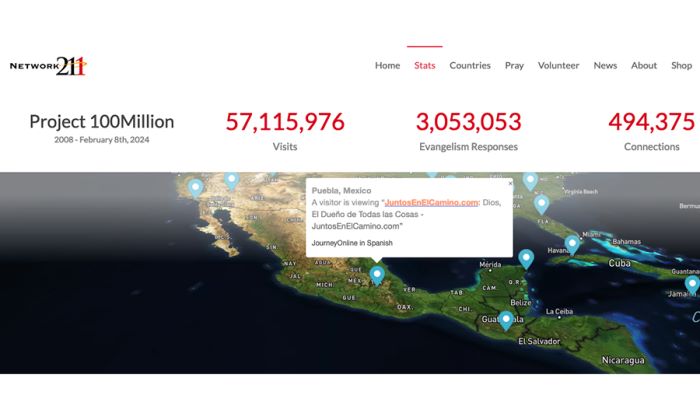The width and height of the screenshot is (700, 420).
Task: Close the Puebla, Mexico map popup
Action: pyautogui.click(x=510, y=183)
